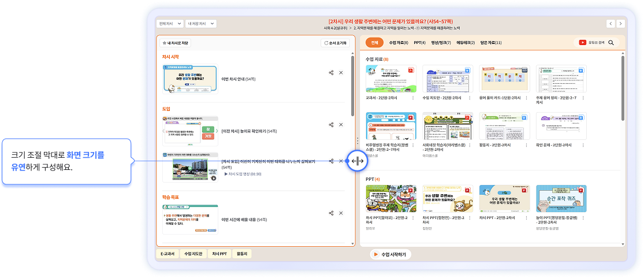The height and width of the screenshot is (278, 644).
Task: Open the '용어 풀이 카드-1단원-2차시' thumbnail
Action: (x=504, y=79)
